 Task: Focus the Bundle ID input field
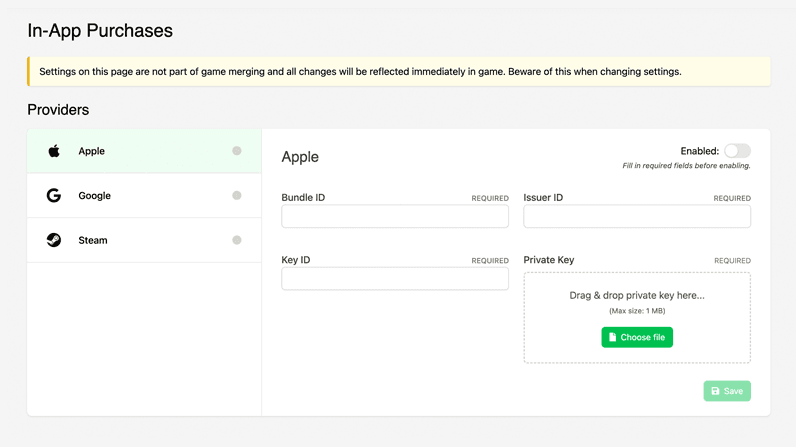tap(395, 217)
